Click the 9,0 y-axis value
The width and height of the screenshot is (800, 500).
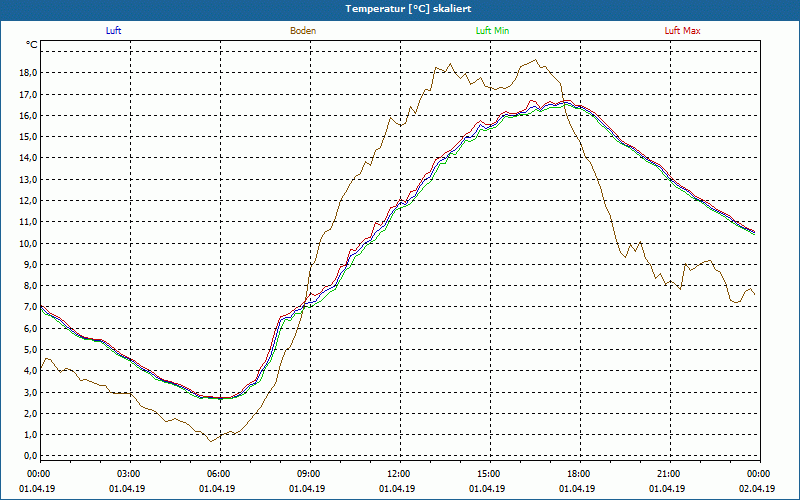31,264
